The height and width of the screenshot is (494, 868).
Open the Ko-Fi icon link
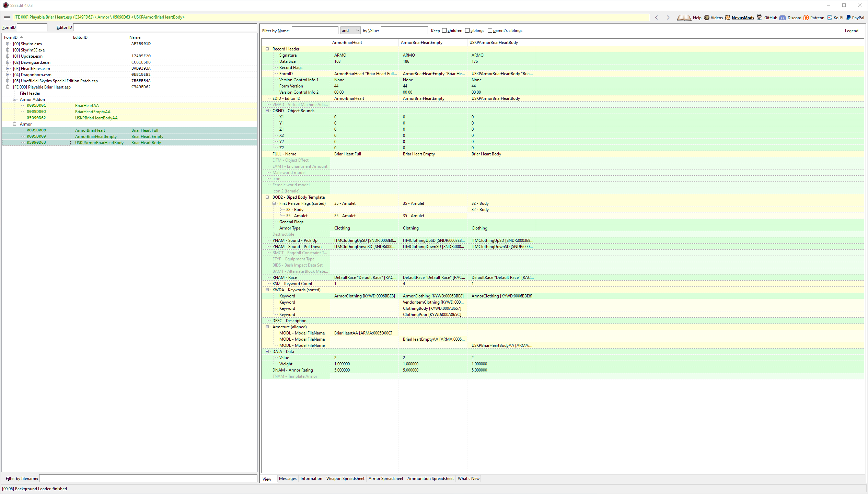(x=830, y=17)
